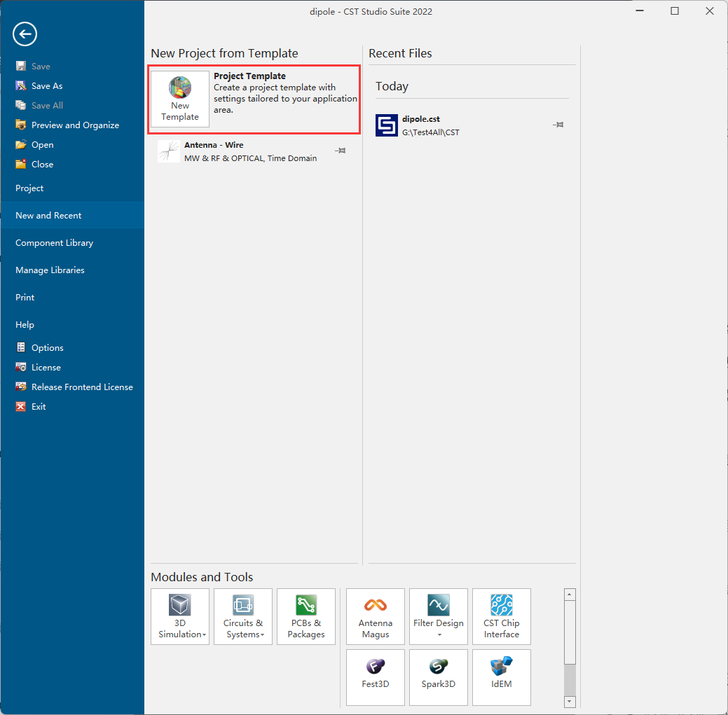Click the Close folder icon
This screenshot has height=715, width=728.
point(21,164)
